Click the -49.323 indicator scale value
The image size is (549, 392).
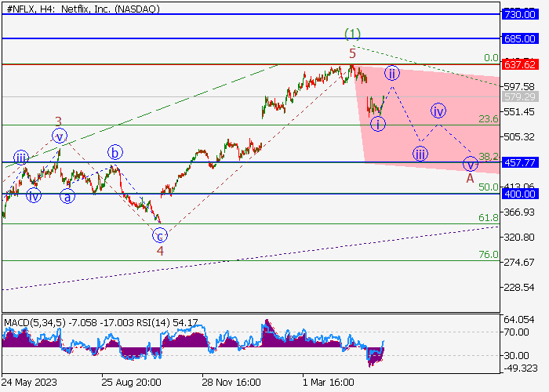pyautogui.click(x=520, y=368)
